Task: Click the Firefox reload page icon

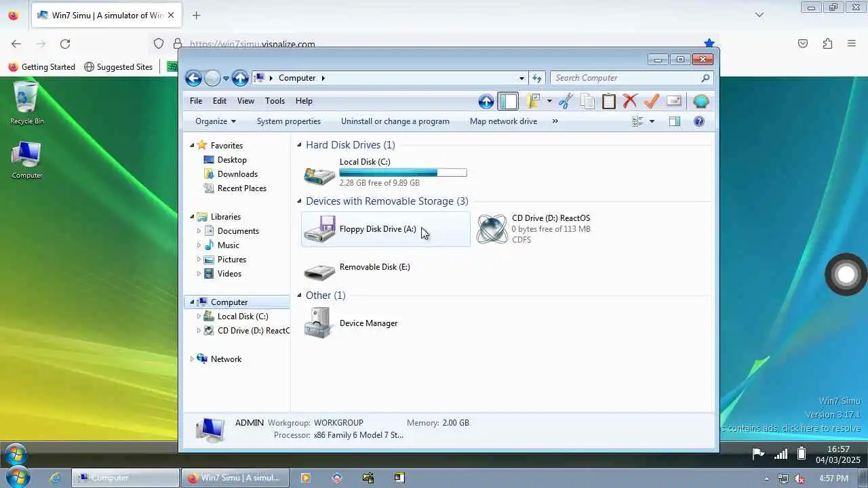Action: point(65,43)
